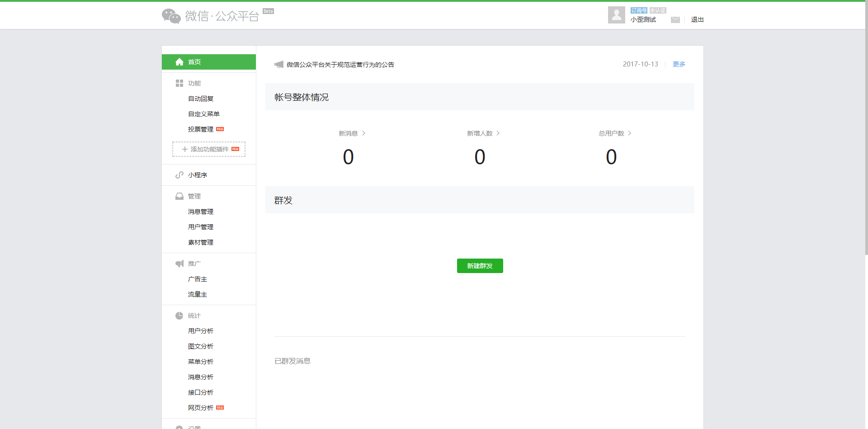
Task: Click the 已群发消息 label
Action: tap(292, 361)
